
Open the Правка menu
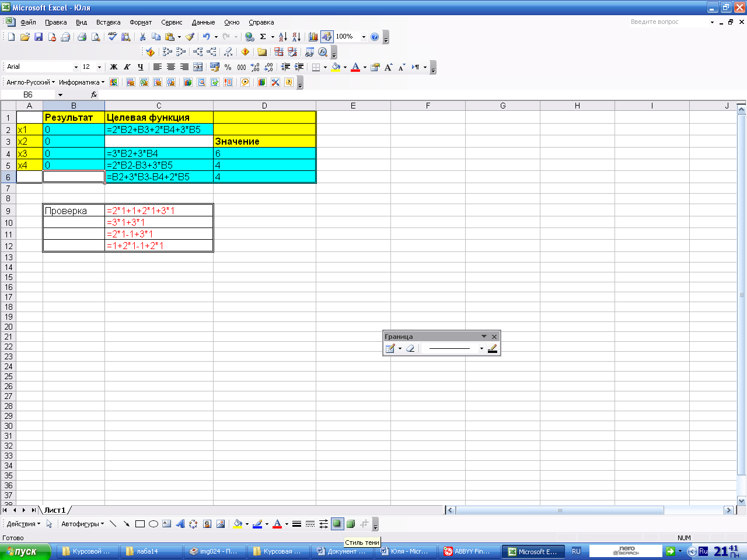56,22
